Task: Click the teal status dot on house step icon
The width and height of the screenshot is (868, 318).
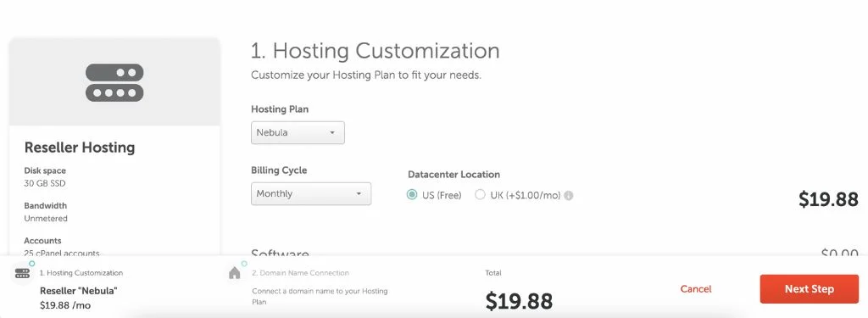Action: pyautogui.click(x=244, y=264)
